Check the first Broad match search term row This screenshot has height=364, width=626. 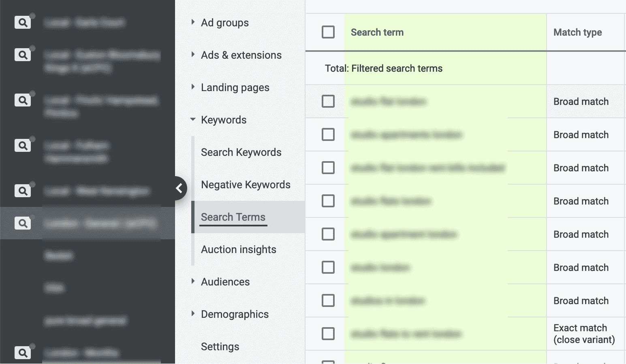click(327, 101)
